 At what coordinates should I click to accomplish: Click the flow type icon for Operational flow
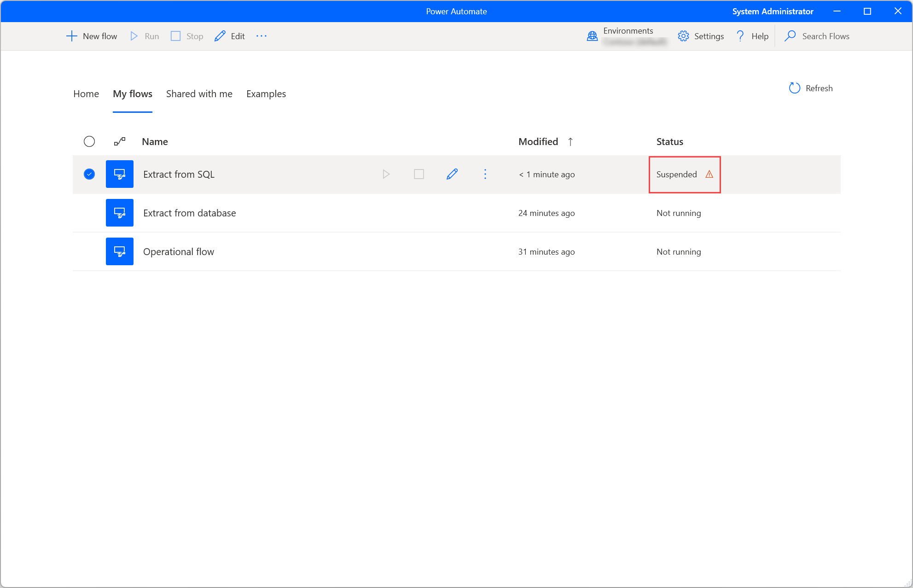click(x=120, y=251)
